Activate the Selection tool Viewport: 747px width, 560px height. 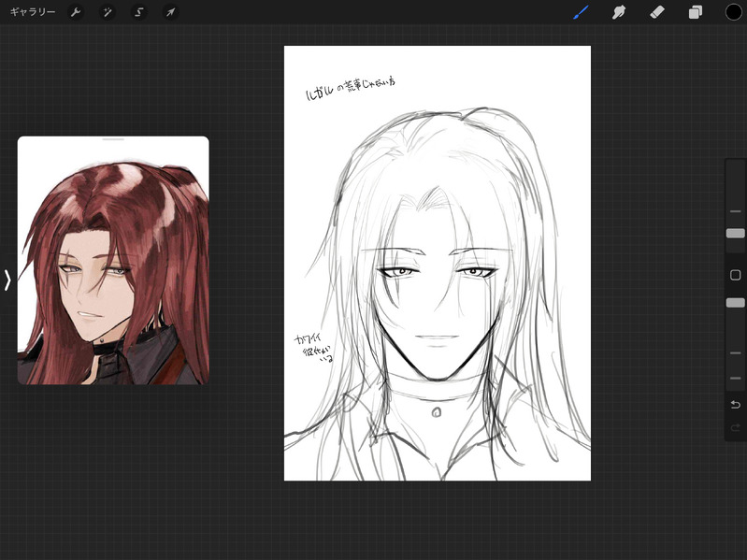point(139,12)
